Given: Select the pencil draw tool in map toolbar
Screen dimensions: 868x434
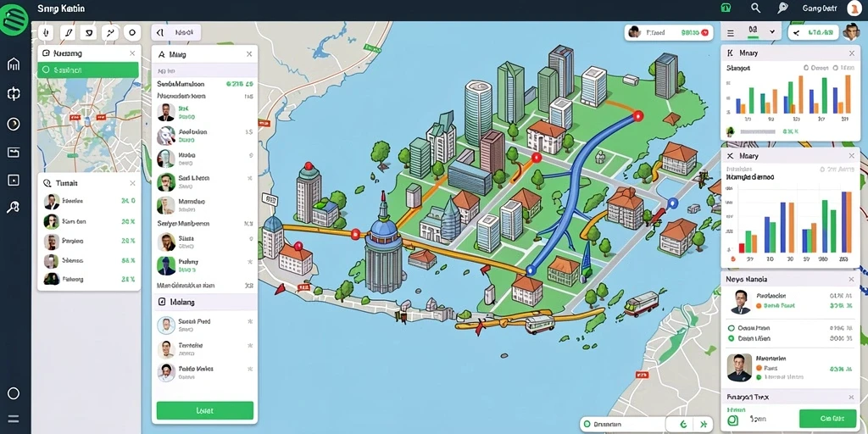Looking at the screenshot, I should [68, 33].
